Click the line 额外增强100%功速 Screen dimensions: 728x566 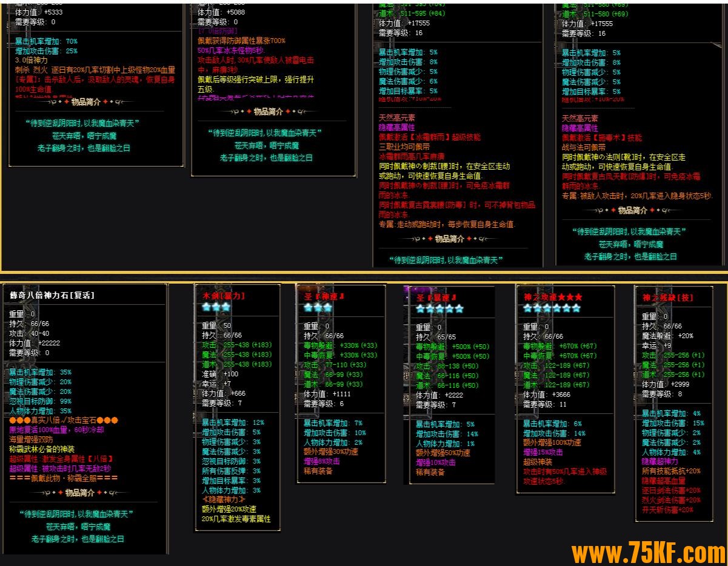coord(552,442)
